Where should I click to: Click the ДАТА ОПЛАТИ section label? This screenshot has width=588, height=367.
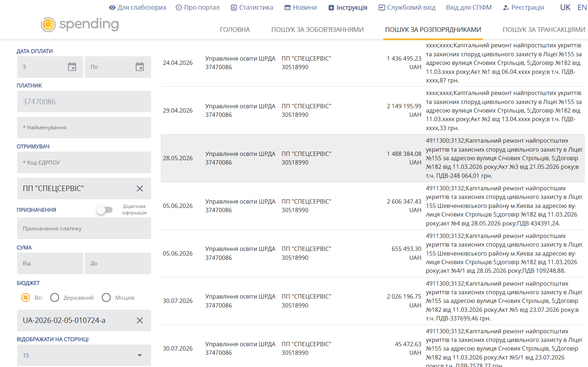tap(34, 51)
